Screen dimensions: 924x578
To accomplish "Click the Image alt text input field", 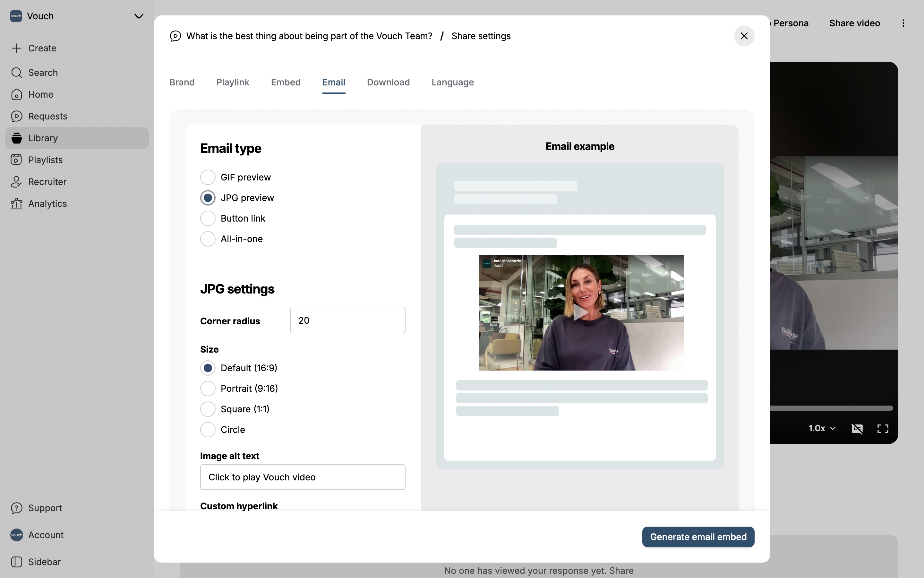I will 303,477.
